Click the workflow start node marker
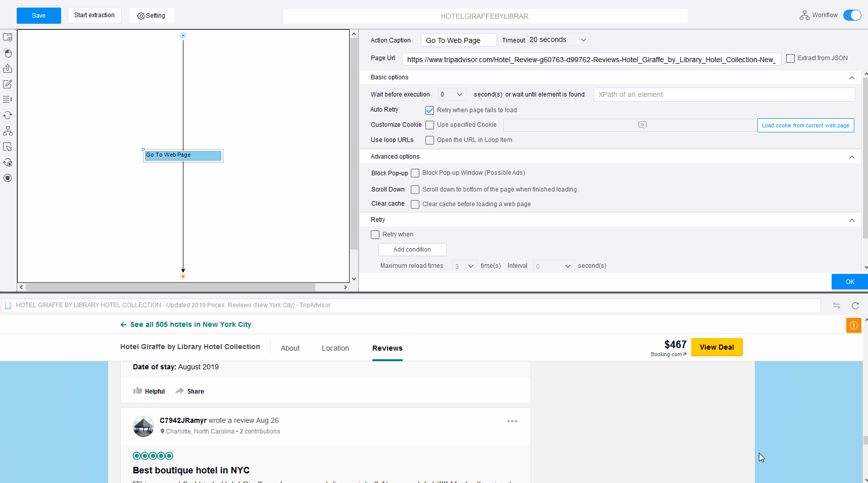 coord(183,35)
